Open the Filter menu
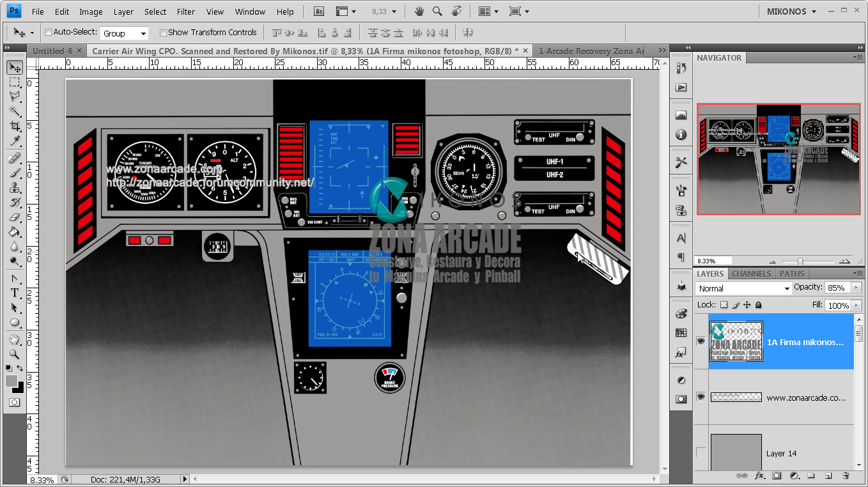The width and height of the screenshot is (868, 487). point(185,11)
